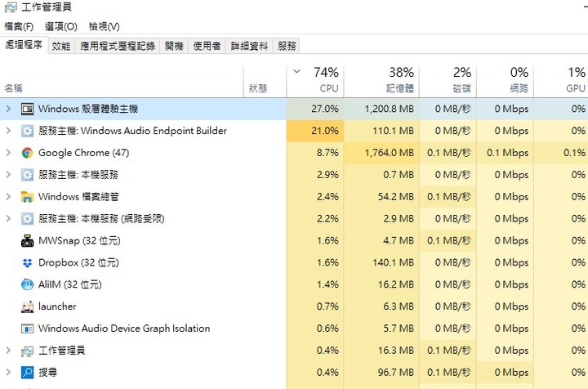Open the 詳細資料 tab
Viewport: 588px width, 389px height.
(249, 46)
